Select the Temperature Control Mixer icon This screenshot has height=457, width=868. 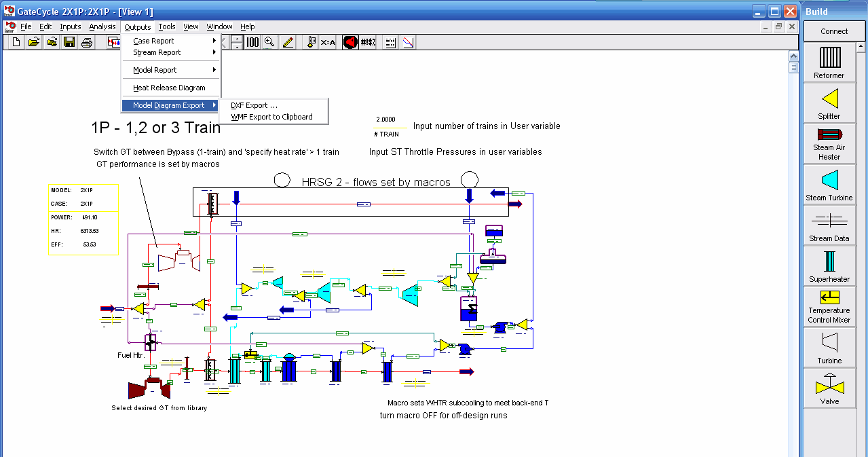click(829, 306)
